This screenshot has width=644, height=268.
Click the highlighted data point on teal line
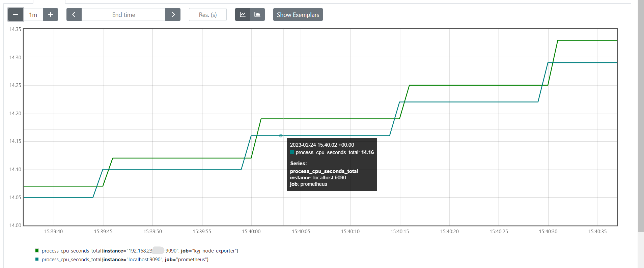tap(281, 136)
